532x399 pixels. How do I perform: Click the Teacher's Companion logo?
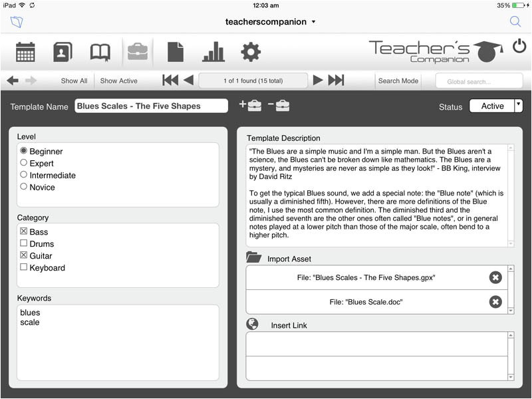[436, 51]
